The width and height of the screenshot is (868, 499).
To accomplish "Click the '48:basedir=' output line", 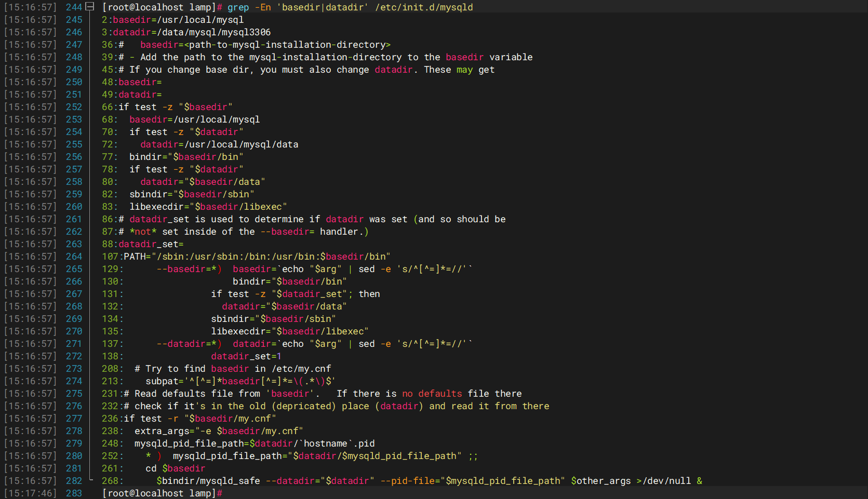I will click(132, 82).
